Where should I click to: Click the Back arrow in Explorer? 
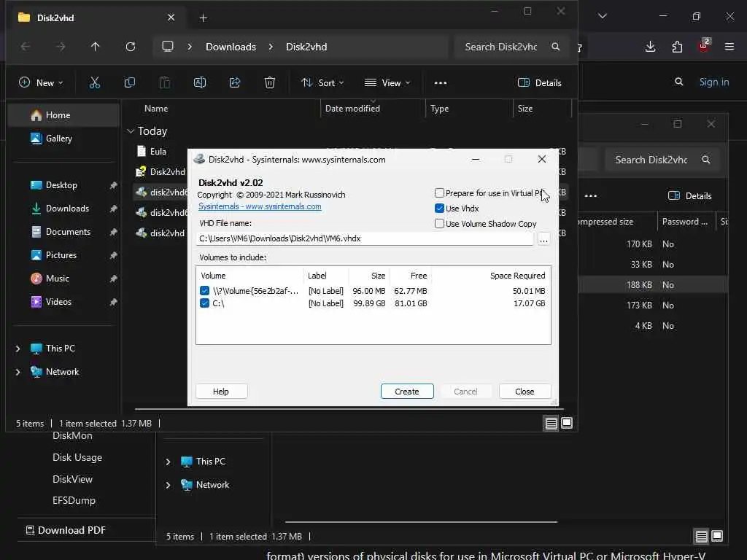tap(26, 47)
